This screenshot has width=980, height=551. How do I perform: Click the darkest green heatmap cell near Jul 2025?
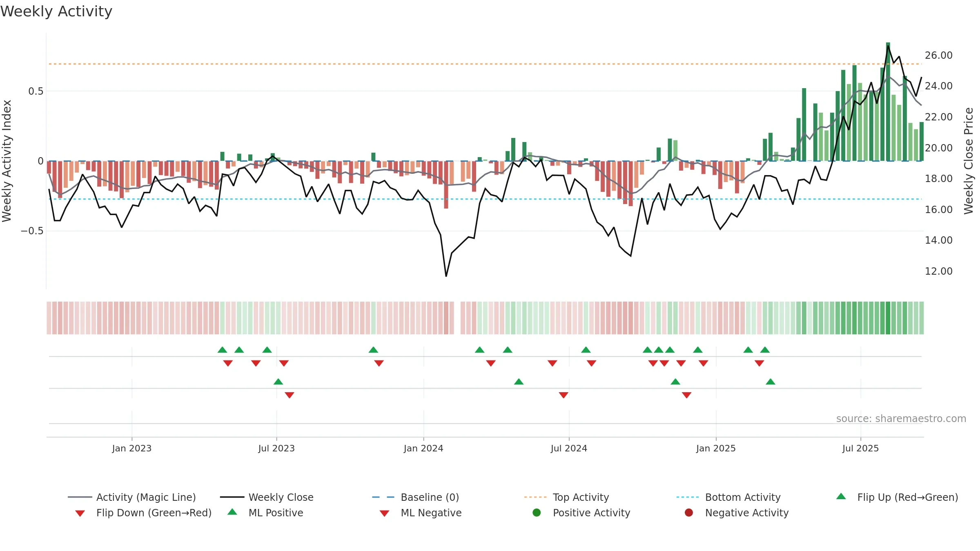click(x=888, y=318)
